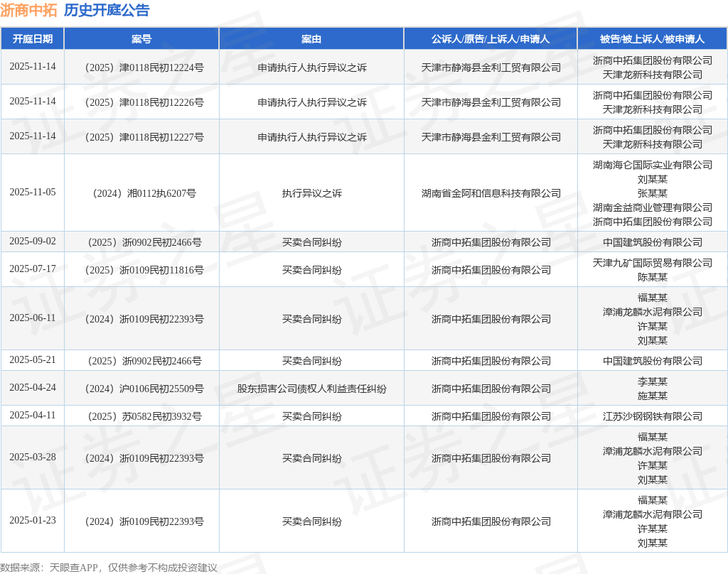The height and width of the screenshot is (574, 728).
Task: Click defendant 李某某
Action: click(653, 381)
